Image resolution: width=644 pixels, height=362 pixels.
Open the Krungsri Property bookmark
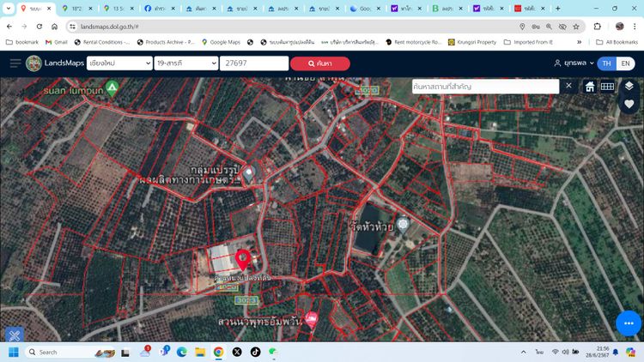pyautogui.click(x=470, y=42)
